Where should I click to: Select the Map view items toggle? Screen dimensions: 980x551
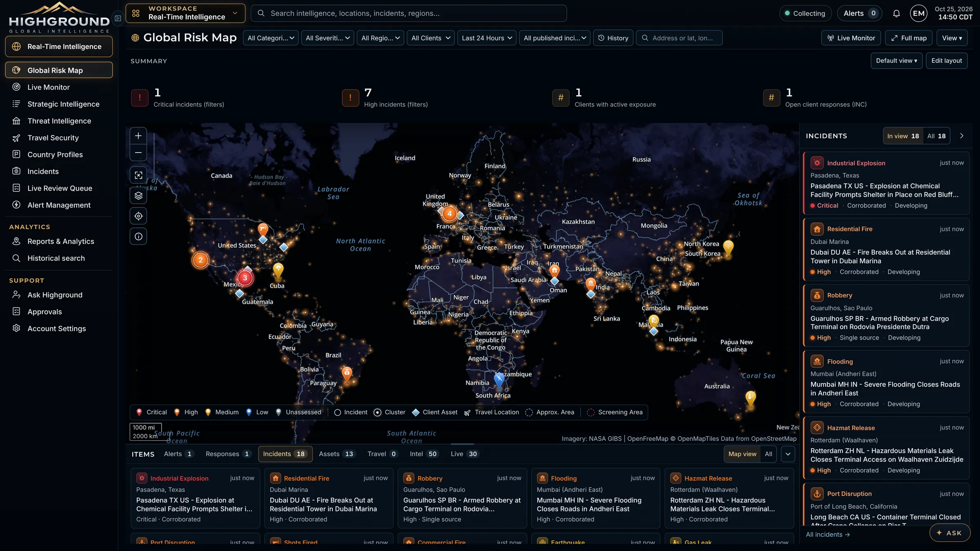point(742,454)
